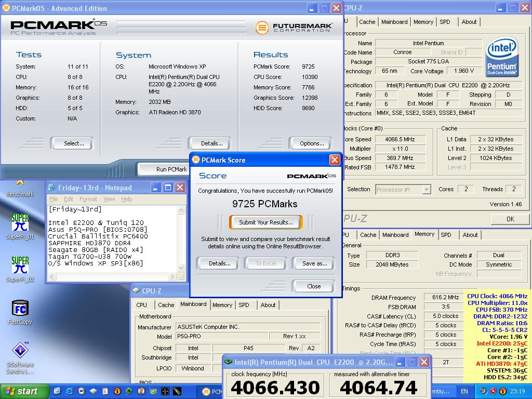Click the Notepad title bar icon

51,187
